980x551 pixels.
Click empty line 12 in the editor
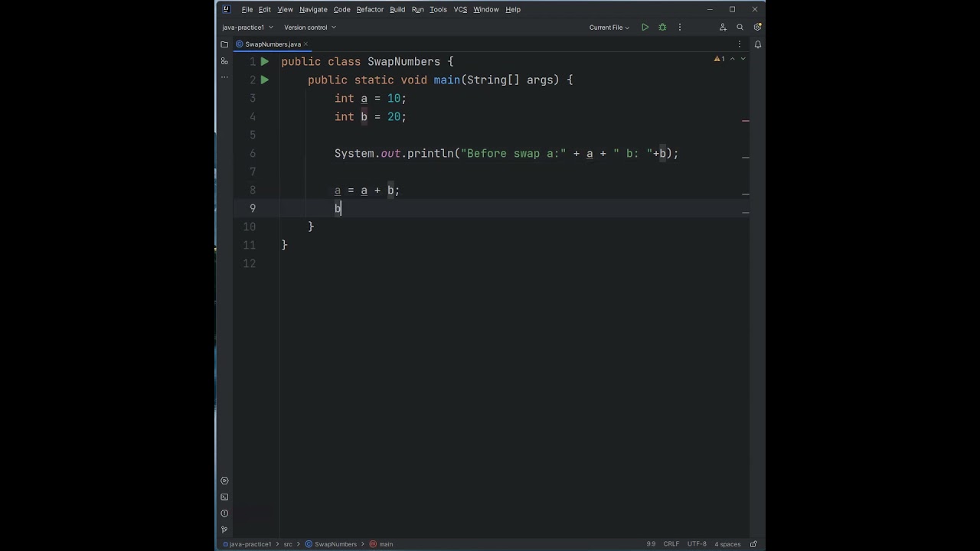point(513,263)
